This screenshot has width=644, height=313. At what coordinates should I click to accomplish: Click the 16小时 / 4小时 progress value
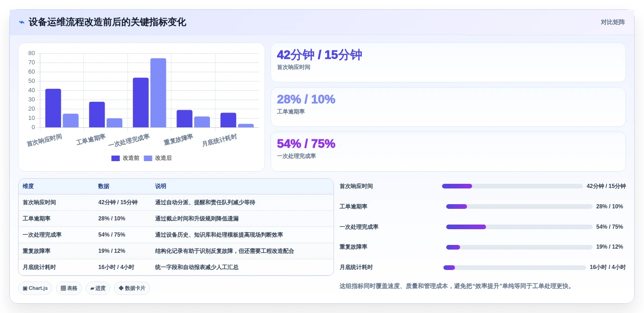click(607, 267)
